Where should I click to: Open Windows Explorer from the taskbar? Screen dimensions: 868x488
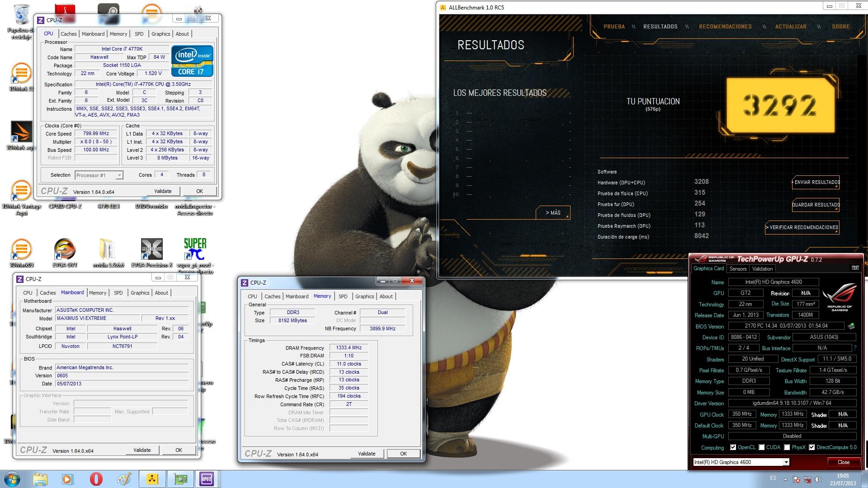tap(40, 479)
